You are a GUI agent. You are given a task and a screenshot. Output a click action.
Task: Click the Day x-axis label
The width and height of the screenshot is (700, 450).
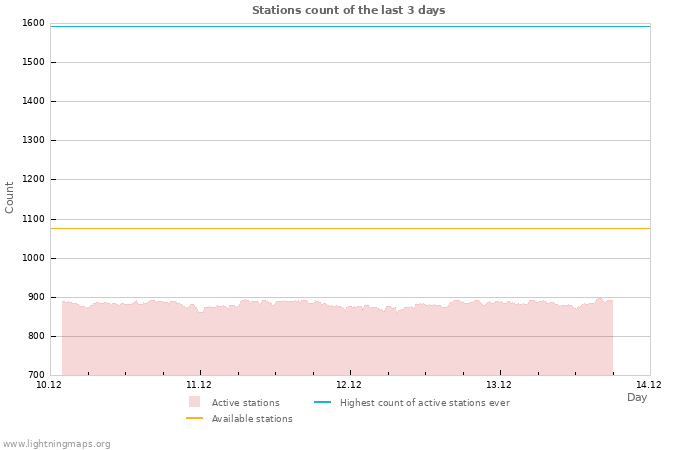click(x=637, y=397)
